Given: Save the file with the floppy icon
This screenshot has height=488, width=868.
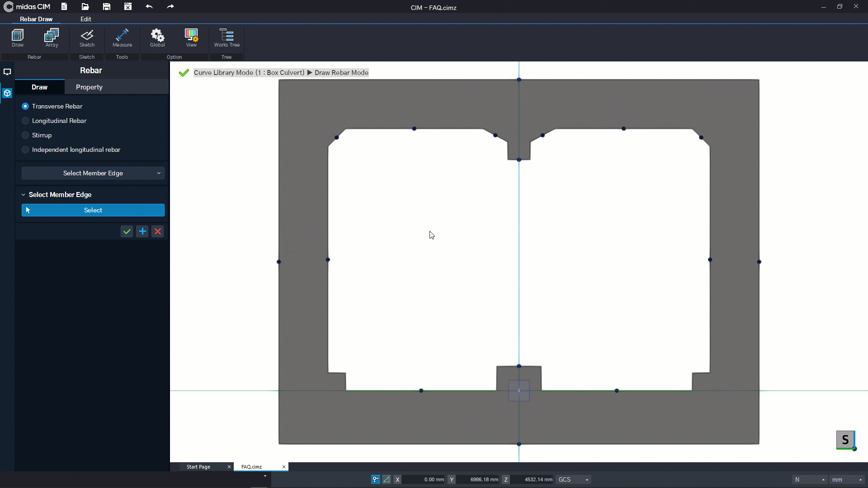Looking at the screenshot, I should coord(106,7).
